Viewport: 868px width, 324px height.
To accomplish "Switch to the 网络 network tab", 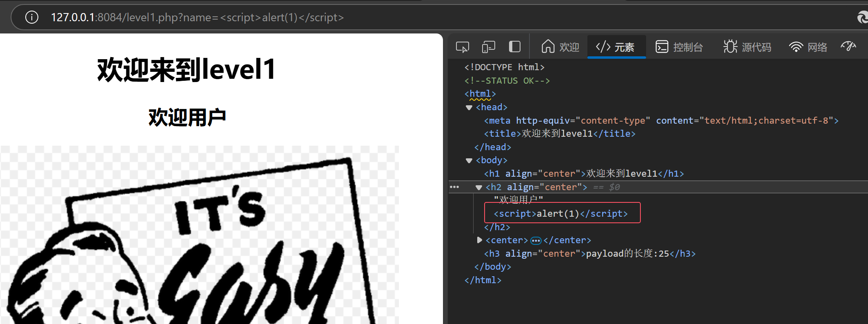I will [808, 47].
